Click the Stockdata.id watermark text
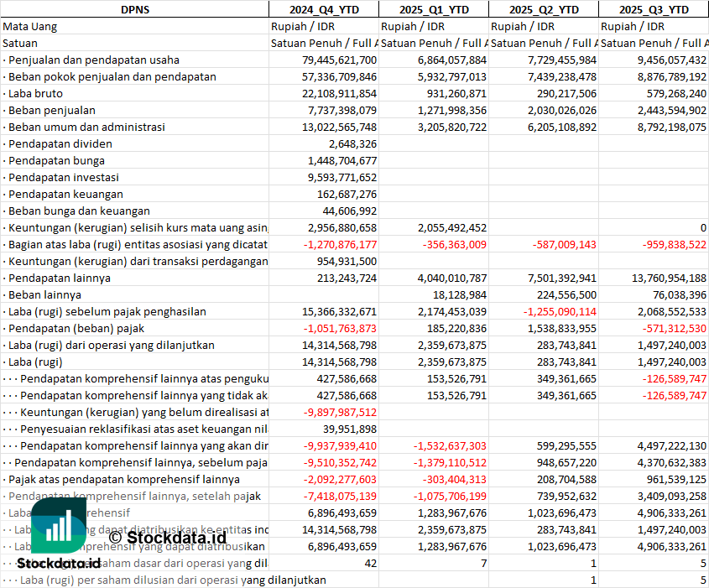The image size is (709, 588). click(x=59, y=564)
